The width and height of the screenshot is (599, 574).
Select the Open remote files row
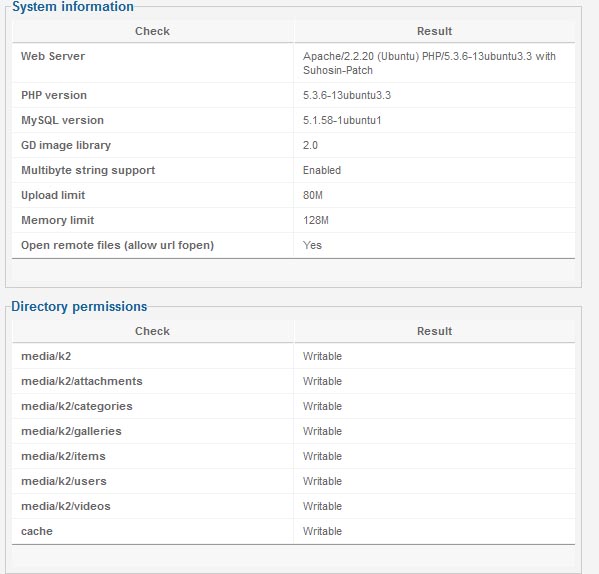click(x=293, y=245)
